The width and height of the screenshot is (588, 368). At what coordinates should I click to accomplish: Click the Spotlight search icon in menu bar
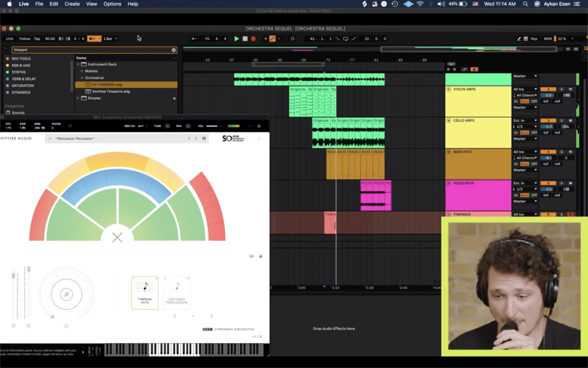coord(525,4)
